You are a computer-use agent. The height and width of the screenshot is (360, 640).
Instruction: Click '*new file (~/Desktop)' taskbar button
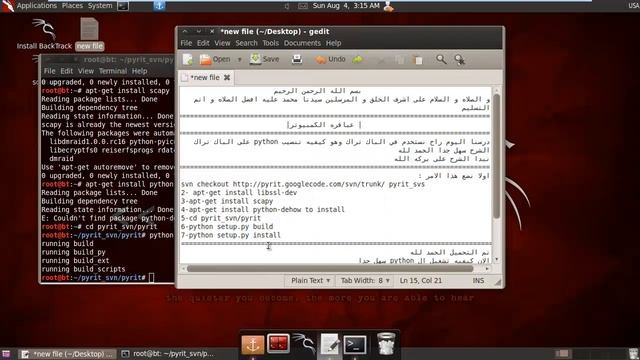68,354
